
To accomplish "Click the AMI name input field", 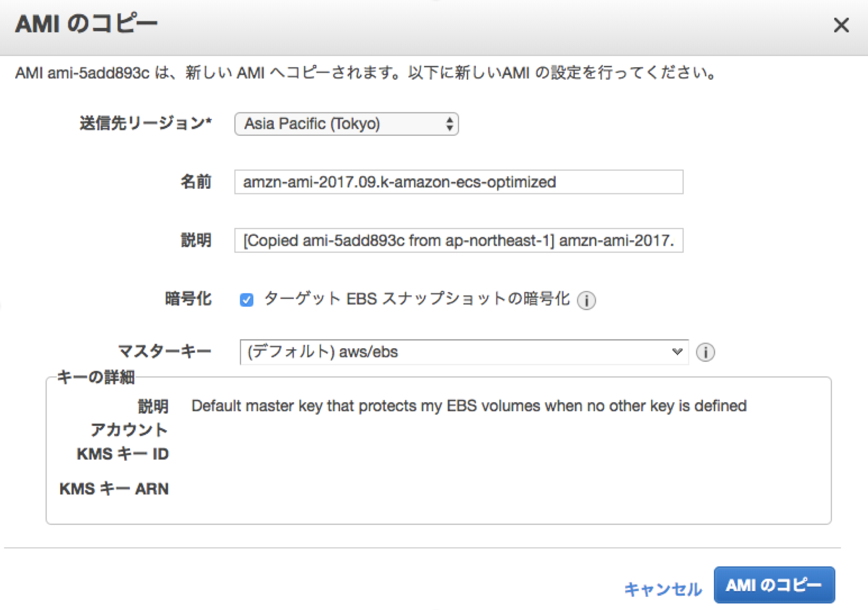I will tap(459, 182).
